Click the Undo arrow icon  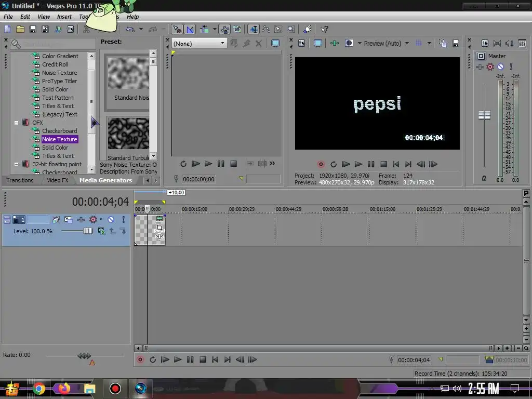(130, 29)
